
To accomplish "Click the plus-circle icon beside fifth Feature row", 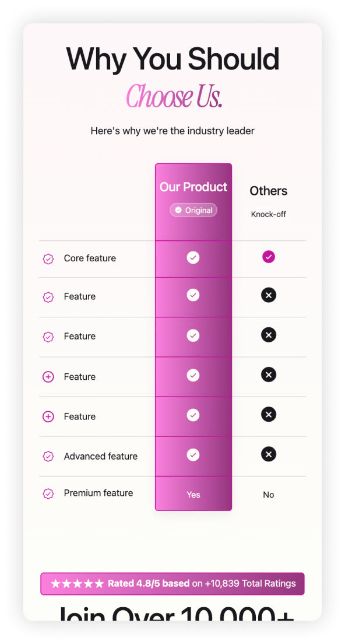I will pos(48,416).
